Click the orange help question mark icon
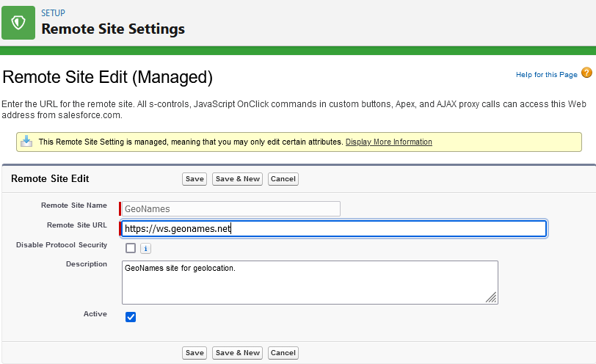Screen dimensions: 596x364 (586, 73)
